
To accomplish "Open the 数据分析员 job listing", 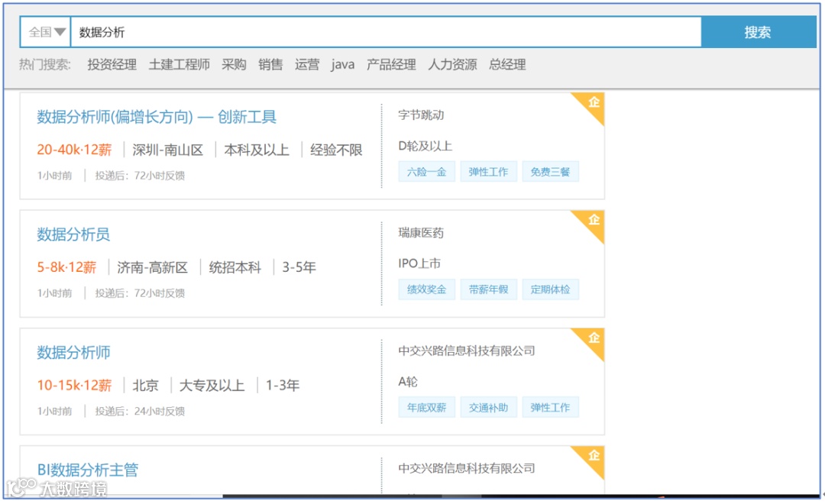I will pyautogui.click(x=73, y=234).
